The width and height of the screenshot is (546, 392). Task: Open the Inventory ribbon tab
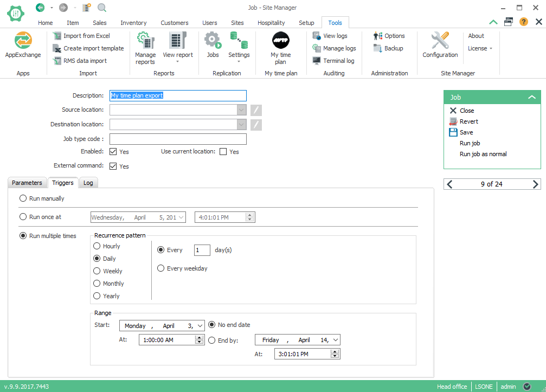tap(133, 23)
